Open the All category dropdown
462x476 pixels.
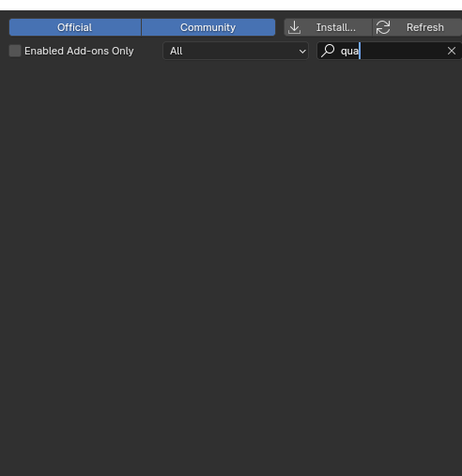(236, 51)
